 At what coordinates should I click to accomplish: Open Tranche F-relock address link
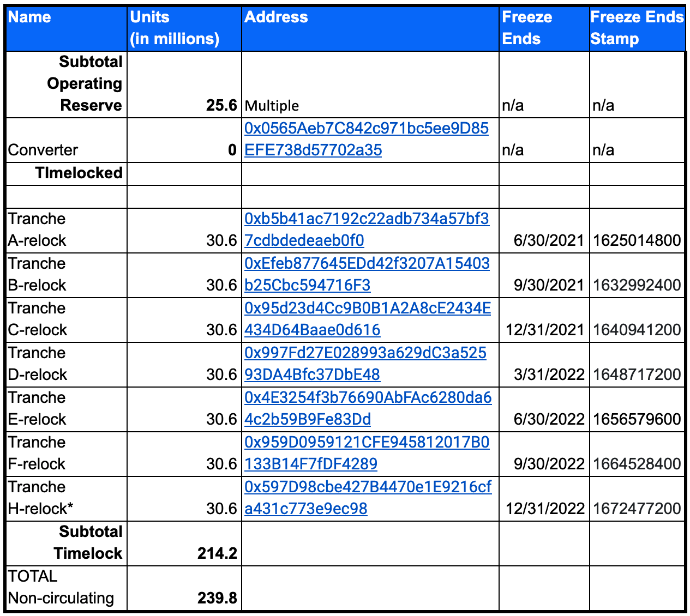click(367, 453)
